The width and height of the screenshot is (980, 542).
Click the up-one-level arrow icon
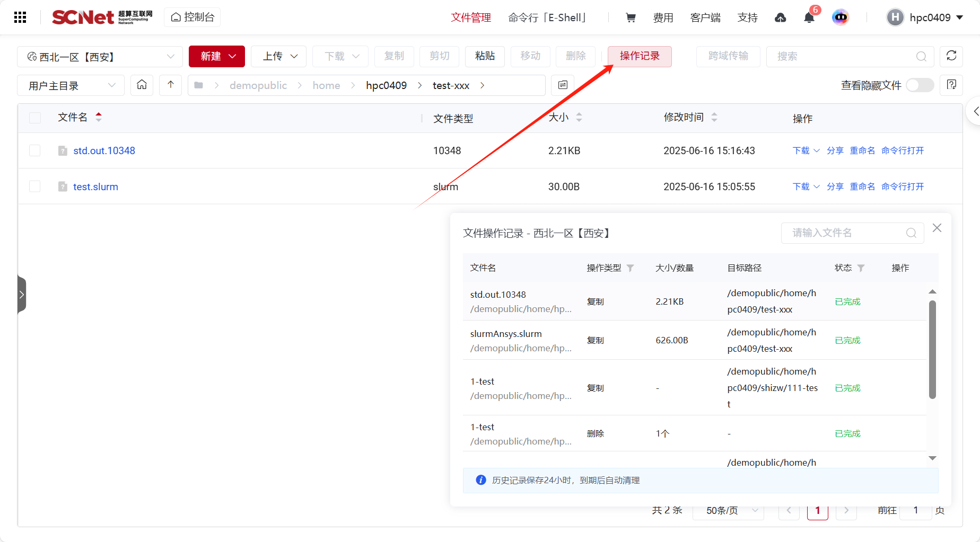tap(170, 85)
